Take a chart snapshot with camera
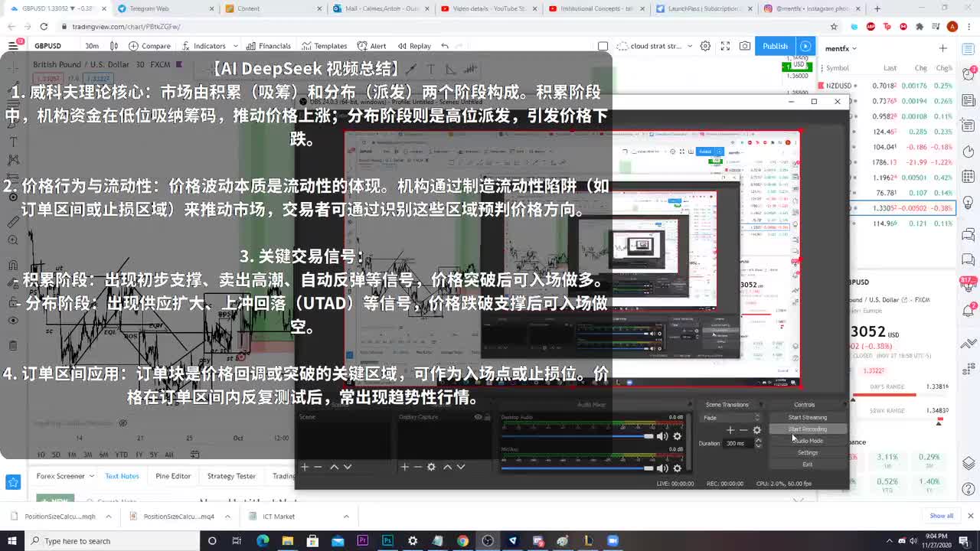Viewport: 980px width, 551px height. [x=745, y=46]
